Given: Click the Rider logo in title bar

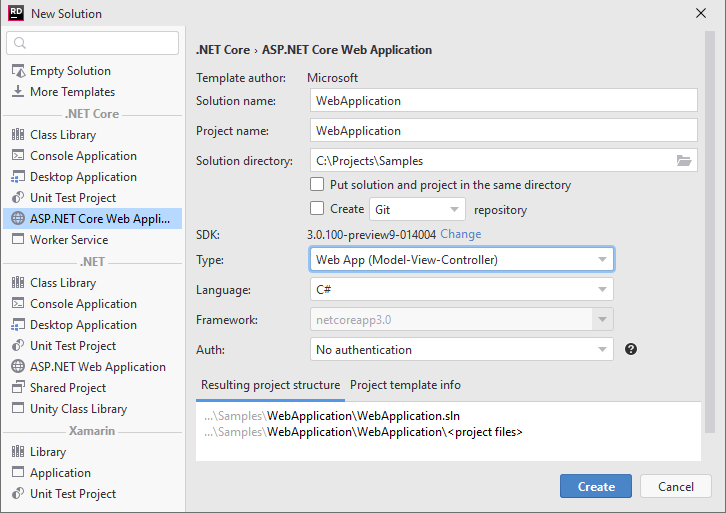Looking at the screenshot, I should pos(16,14).
